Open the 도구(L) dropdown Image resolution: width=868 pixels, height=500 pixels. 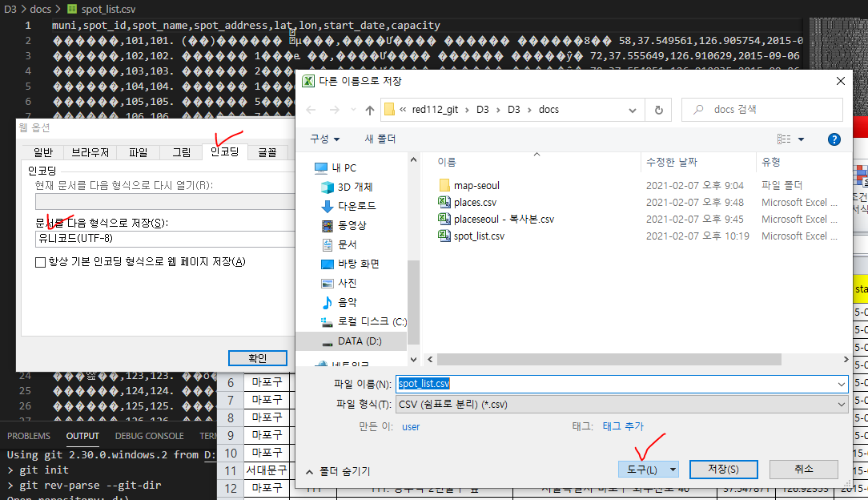649,470
